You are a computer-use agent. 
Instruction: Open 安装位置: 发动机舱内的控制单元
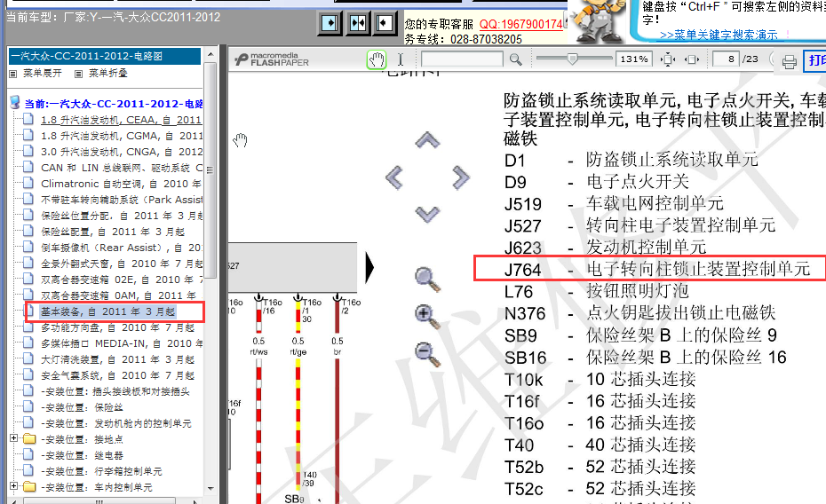click(x=115, y=423)
